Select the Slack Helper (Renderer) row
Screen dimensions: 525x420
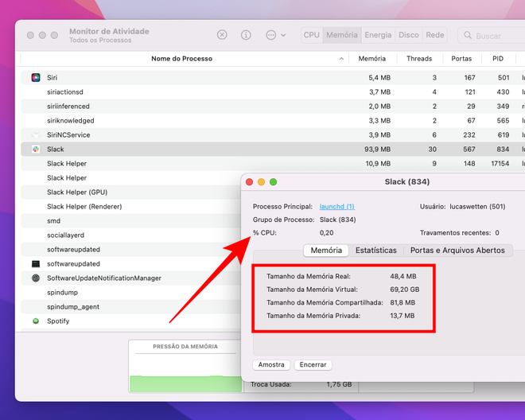(130, 207)
